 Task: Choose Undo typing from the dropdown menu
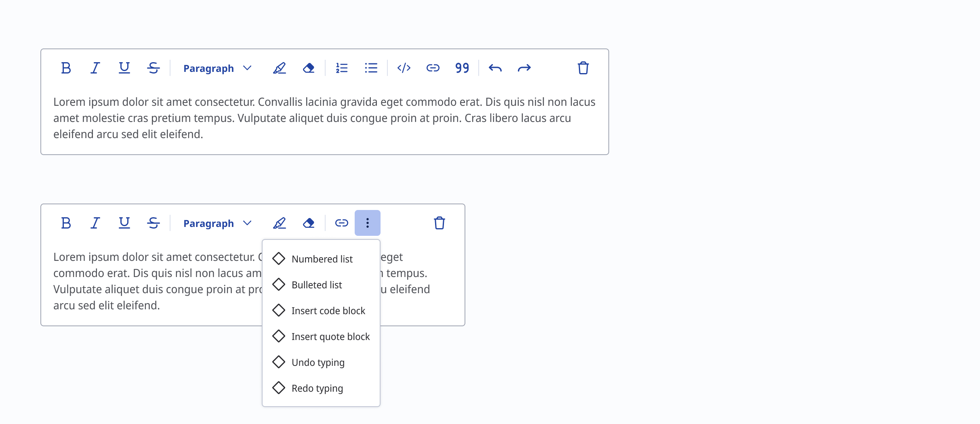(318, 362)
